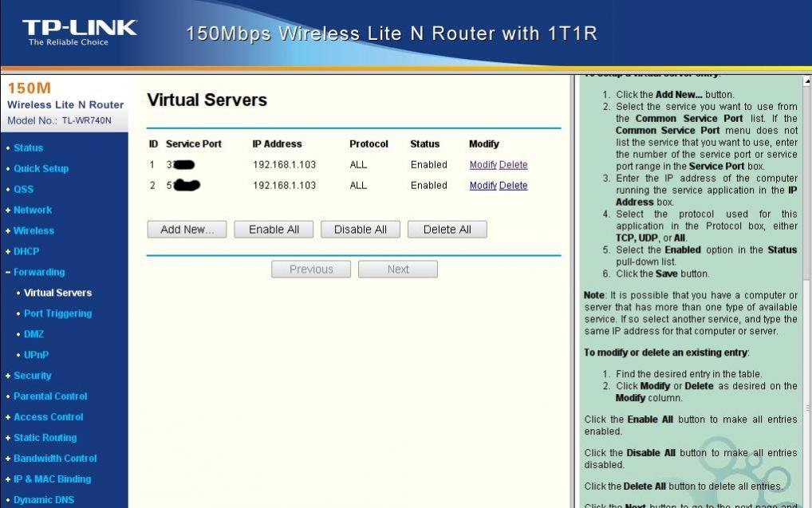Open Quick Setup from sidebar
This screenshot has width=812, height=508.
[41, 168]
